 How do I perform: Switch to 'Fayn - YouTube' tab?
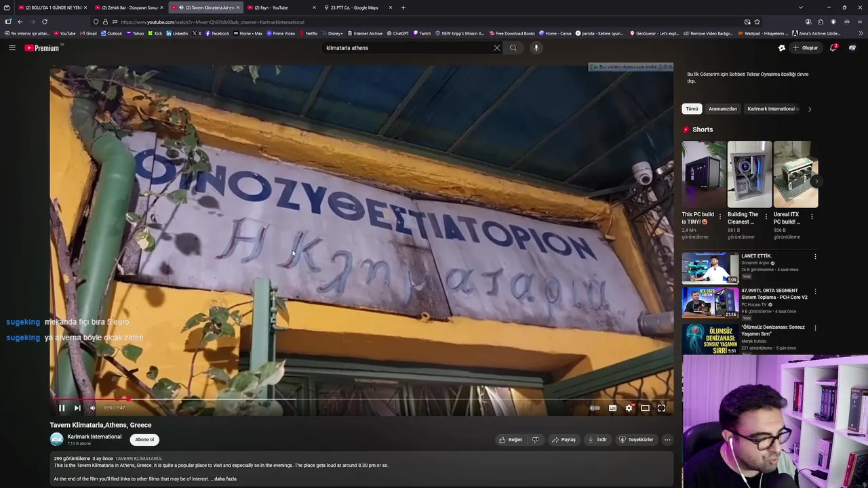pos(281,7)
